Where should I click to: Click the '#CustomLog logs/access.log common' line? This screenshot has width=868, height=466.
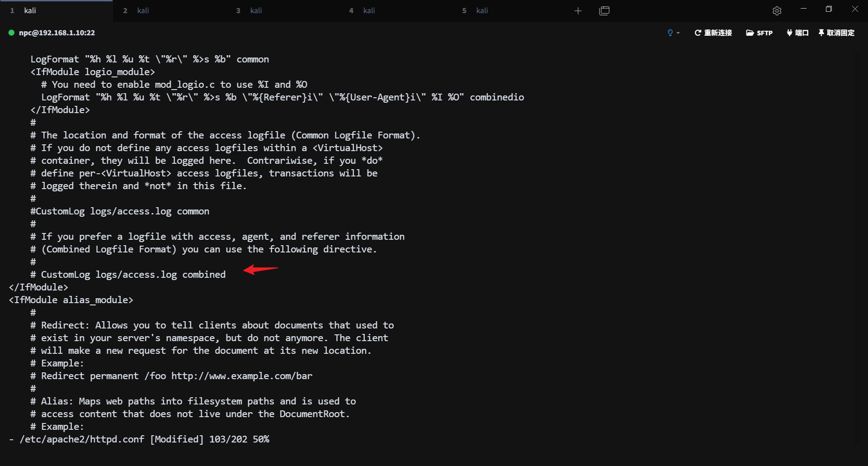pos(120,211)
